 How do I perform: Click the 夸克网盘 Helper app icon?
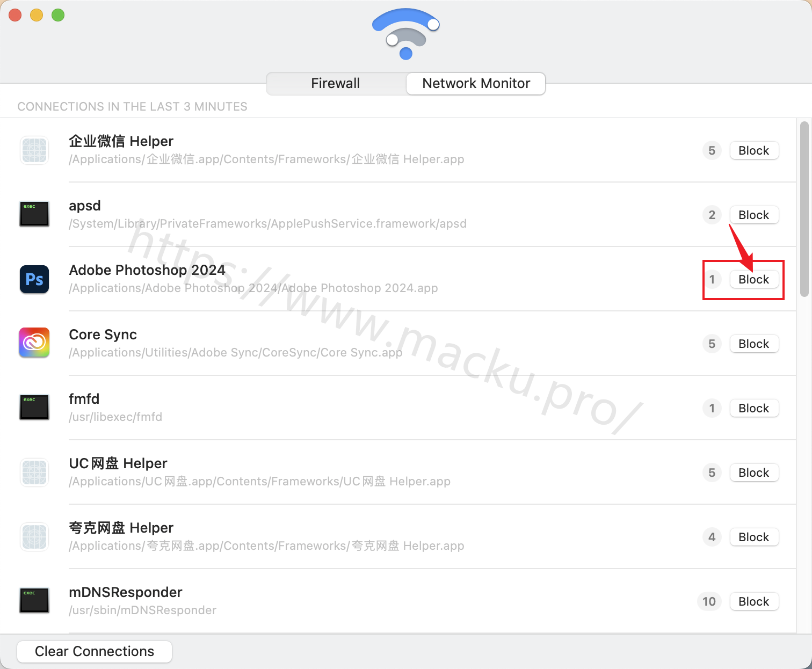coord(34,537)
